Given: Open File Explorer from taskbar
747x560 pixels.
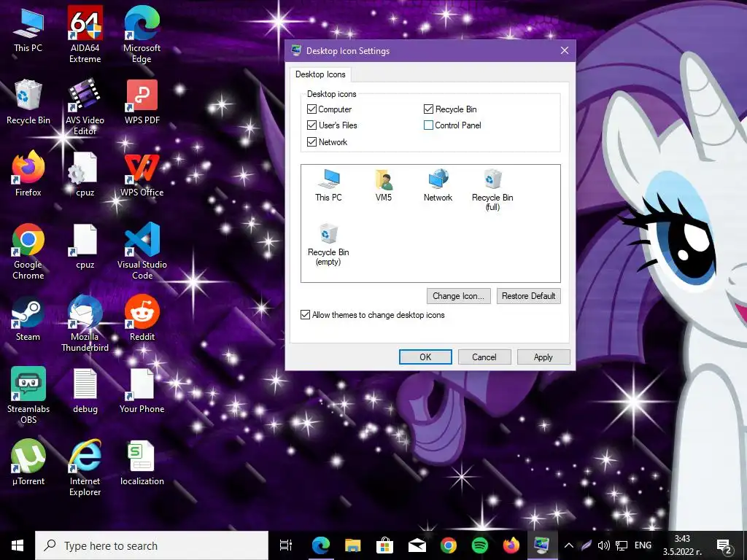Looking at the screenshot, I should (353, 545).
